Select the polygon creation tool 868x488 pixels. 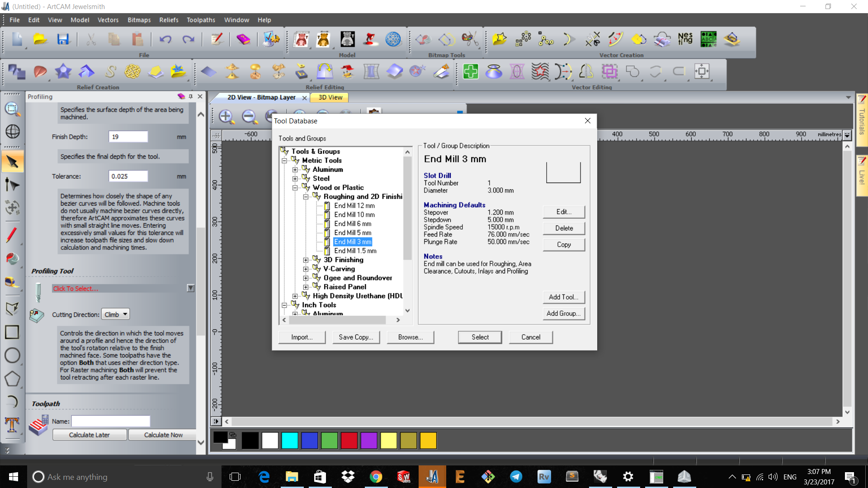pyautogui.click(x=12, y=379)
